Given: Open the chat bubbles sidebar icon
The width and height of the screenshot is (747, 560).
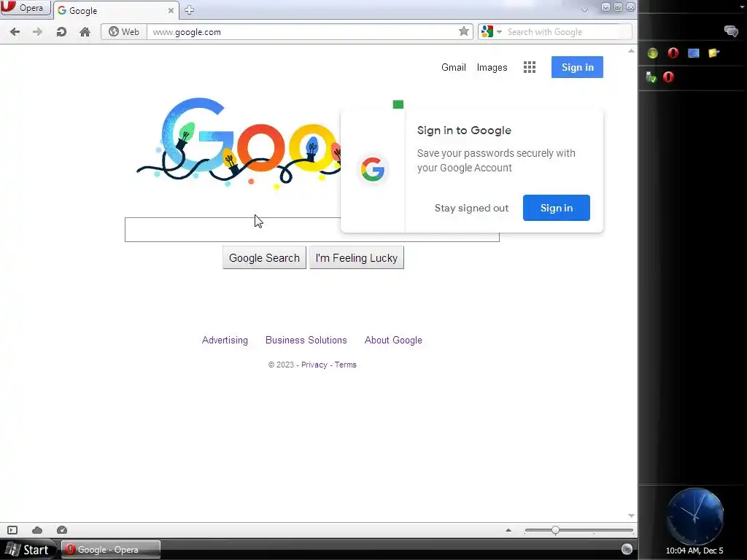Looking at the screenshot, I should pos(731,31).
